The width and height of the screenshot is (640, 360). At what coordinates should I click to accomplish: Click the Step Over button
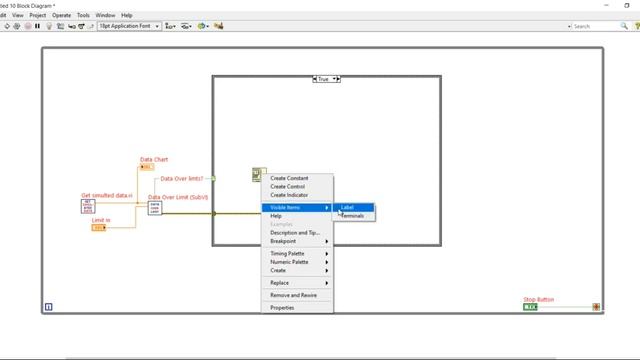pos(81,26)
